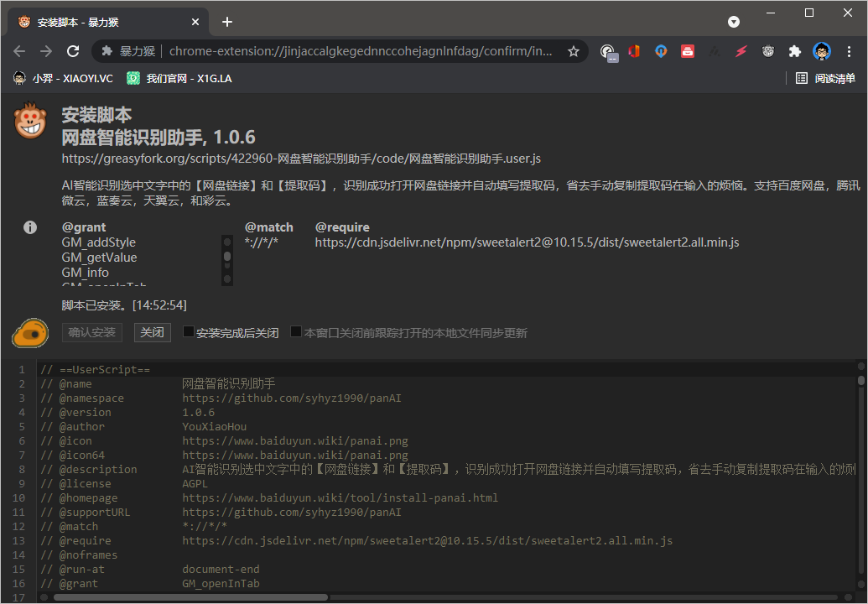Open the 小羿 - XIAOYI.VC bookmark
The width and height of the screenshot is (868, 604).
click(64, 78)
